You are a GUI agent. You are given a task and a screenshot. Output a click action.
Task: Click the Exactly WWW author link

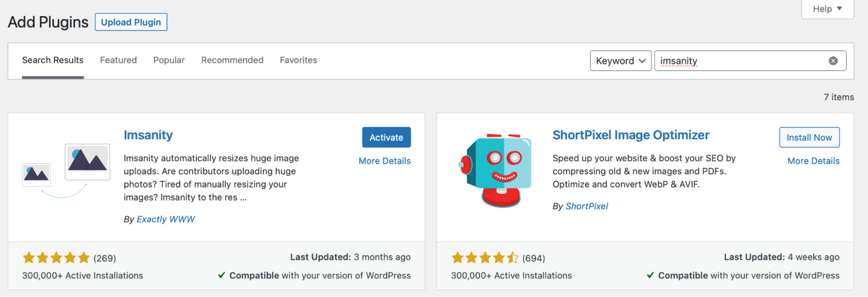165,219
